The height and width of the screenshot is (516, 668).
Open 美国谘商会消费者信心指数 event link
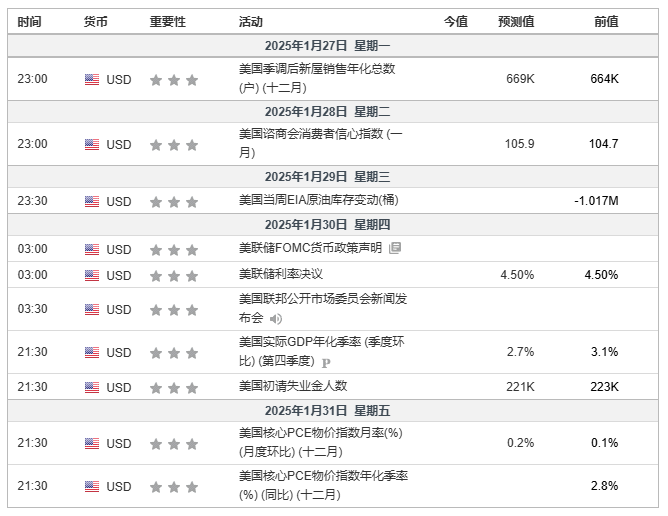click(x=320, y=133)
